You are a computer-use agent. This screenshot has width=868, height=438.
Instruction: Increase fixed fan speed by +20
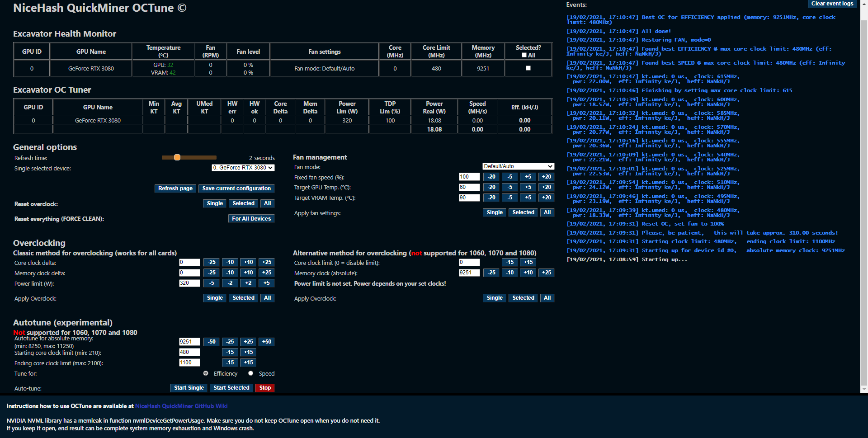coord(546,177)
